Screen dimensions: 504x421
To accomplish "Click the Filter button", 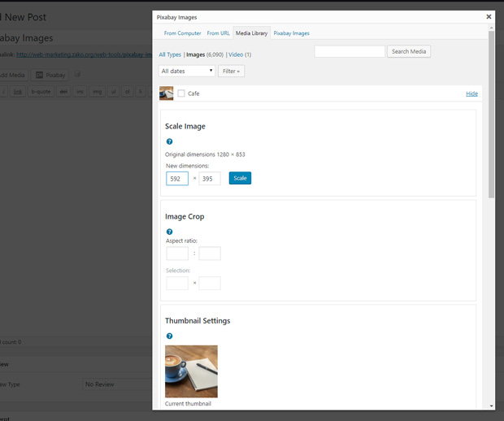I will 231,71.
